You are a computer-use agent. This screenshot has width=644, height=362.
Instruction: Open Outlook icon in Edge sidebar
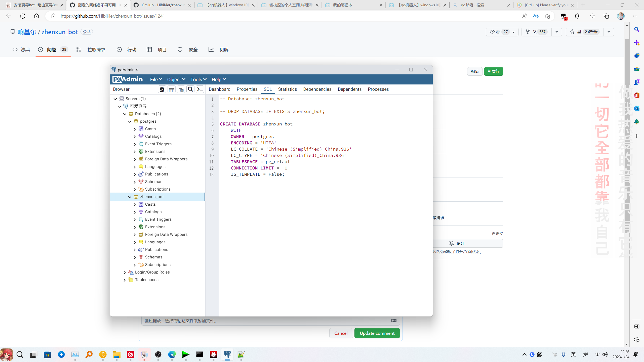pos(637,108)
